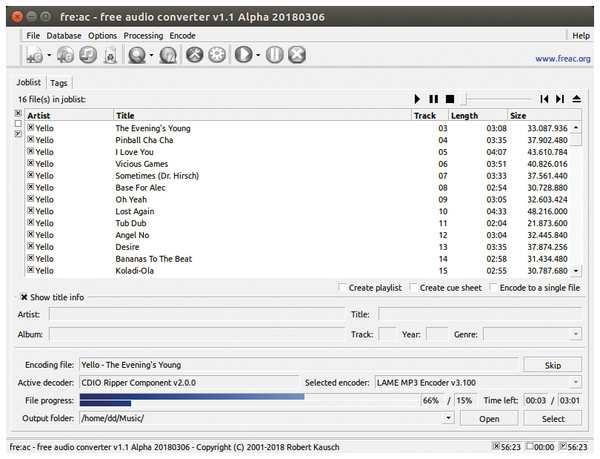
Task: Toggle Show title info checkbox
Action: coord(24,297)
